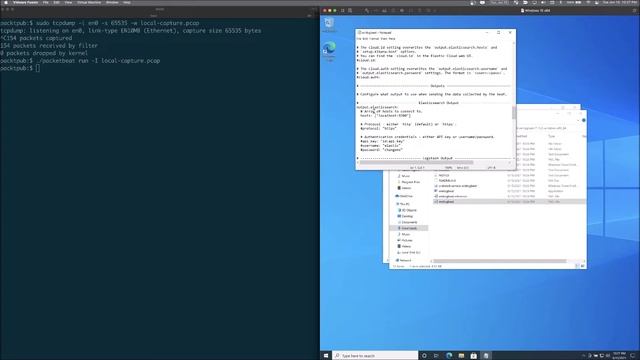Select 3D Objects in Explorer sidebar
The width and height of the screenshot is (640, 360).
(407, 210)
